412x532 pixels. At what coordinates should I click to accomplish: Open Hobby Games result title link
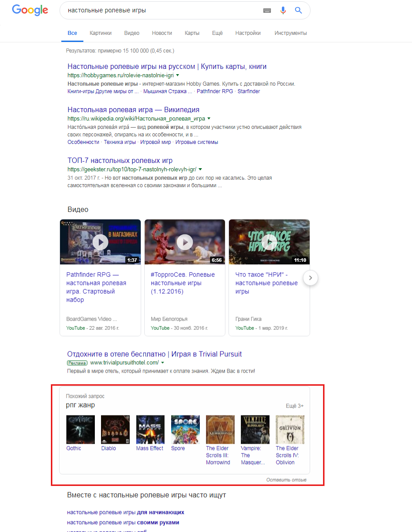point(167,67)
